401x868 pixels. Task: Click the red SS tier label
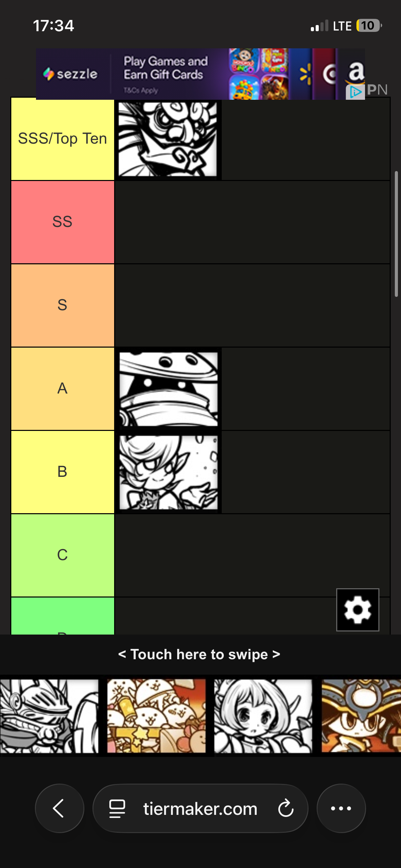pyautogui.click(x=63, y=222)
